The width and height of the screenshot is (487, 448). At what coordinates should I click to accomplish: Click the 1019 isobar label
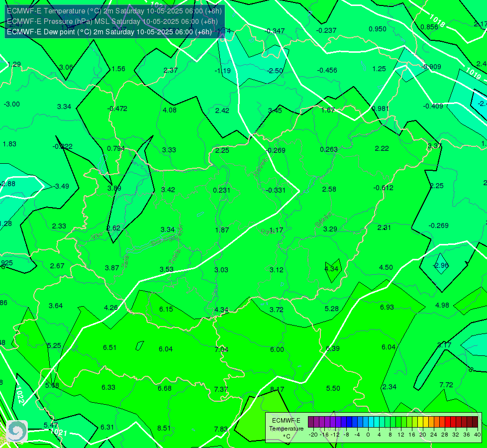[474, 74]
